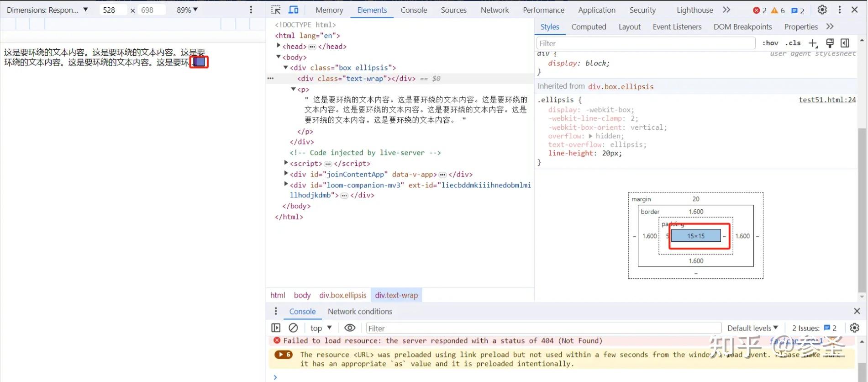The height and width of the screenshot is (382, 868).
Task: Click the div.box.ellipsis inherited-from link
Action: 621,86
